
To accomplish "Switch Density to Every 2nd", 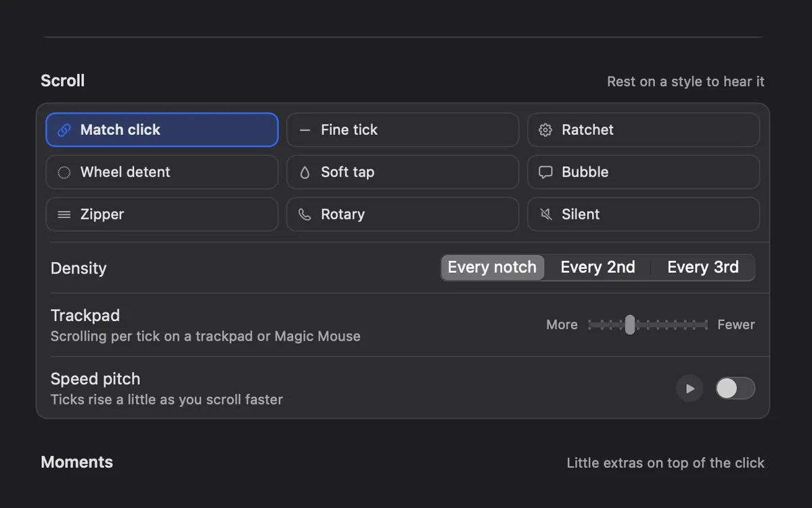I will 598,268.
